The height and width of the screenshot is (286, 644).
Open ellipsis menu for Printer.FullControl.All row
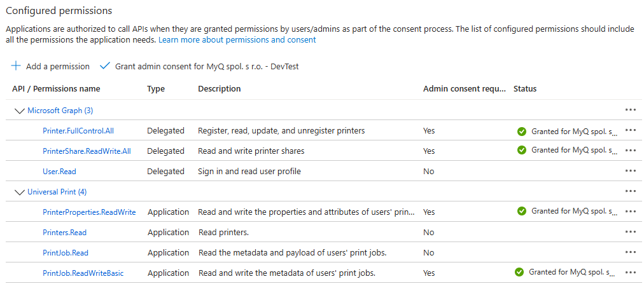click(x=631, y=130)
